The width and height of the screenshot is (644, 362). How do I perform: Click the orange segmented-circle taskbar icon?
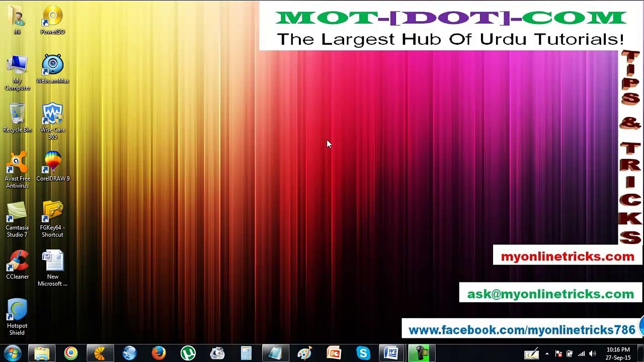tap(100, 353)
